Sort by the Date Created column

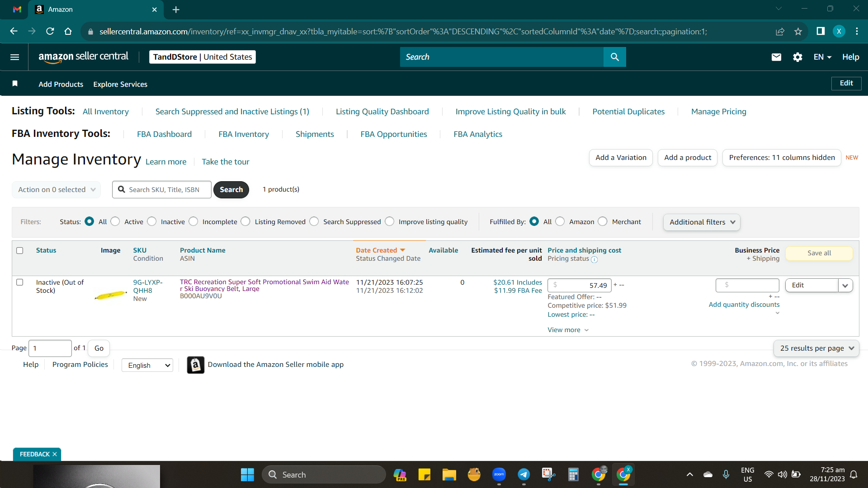380,250
